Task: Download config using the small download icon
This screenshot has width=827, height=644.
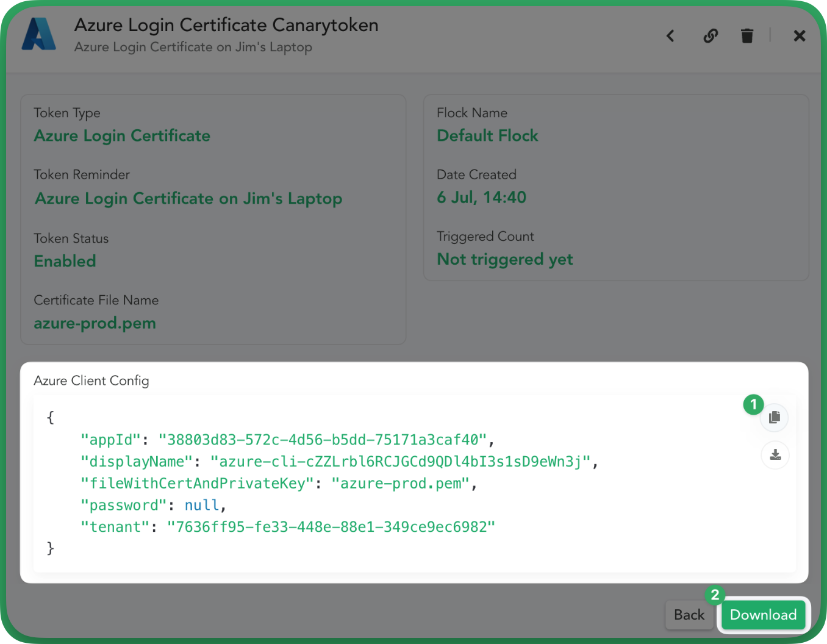Action: coord(775,455)
